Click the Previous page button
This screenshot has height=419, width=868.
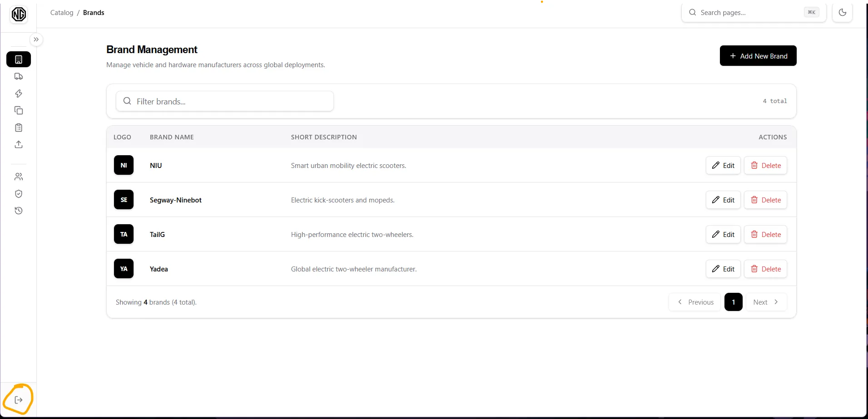pyautogui.click(x=694, y=302)
